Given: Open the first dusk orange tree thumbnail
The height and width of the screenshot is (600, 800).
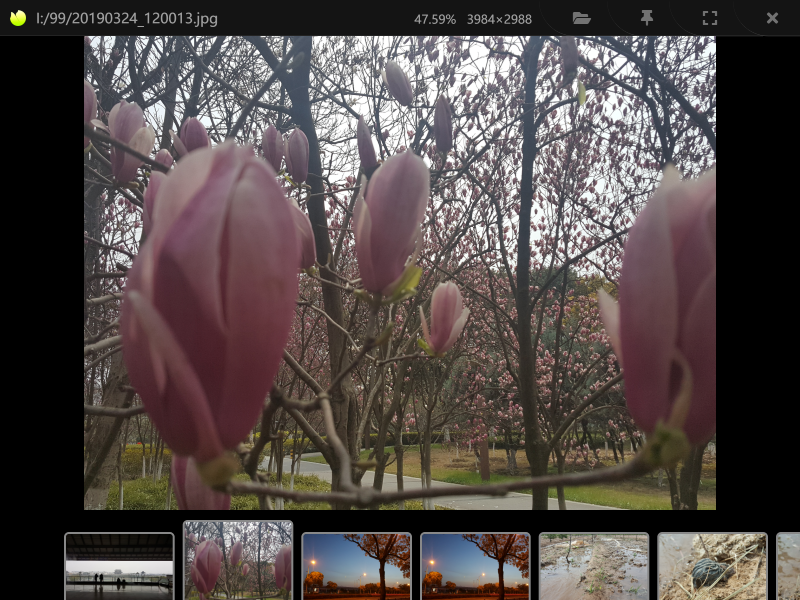Looking at the screenshot, I should pyautogui.click(x=357, y=566).
